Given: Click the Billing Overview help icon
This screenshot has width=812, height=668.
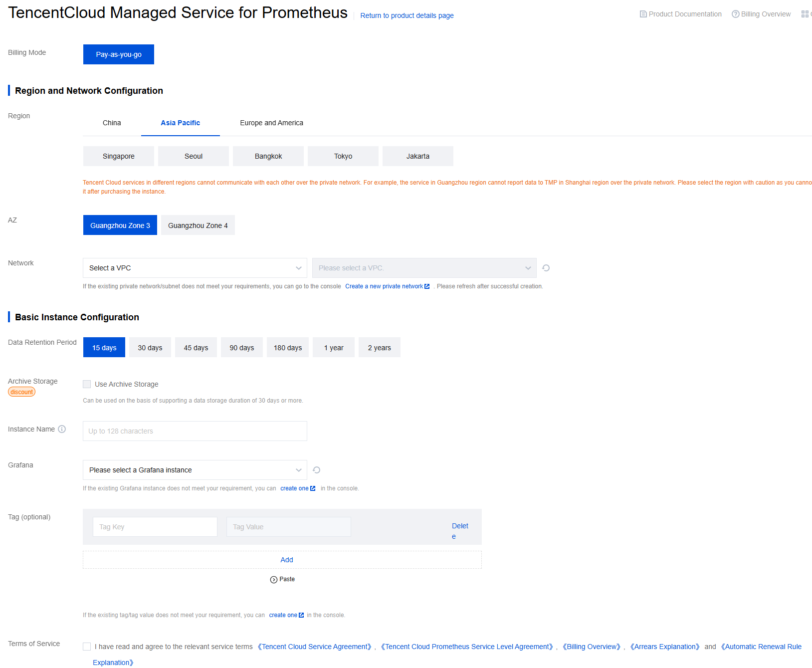Looking at the screenshot, I should pyautogui.click(x=735, y=14).
